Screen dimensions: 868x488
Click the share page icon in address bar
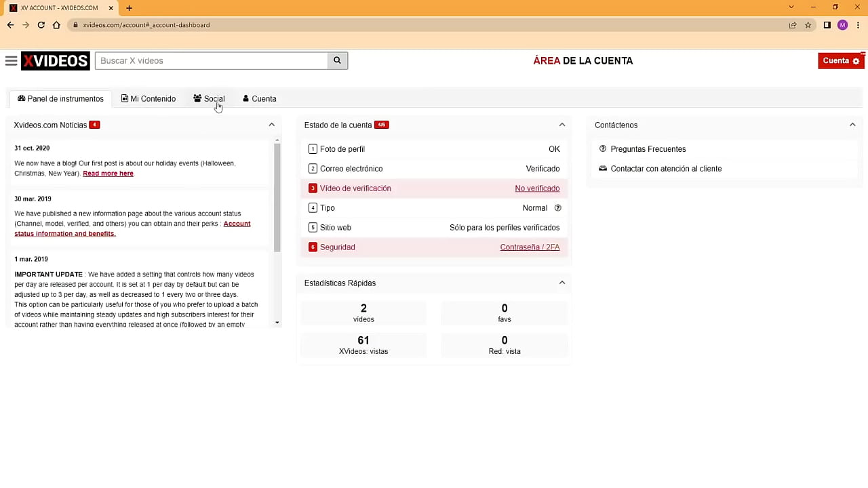click(793, 25)
